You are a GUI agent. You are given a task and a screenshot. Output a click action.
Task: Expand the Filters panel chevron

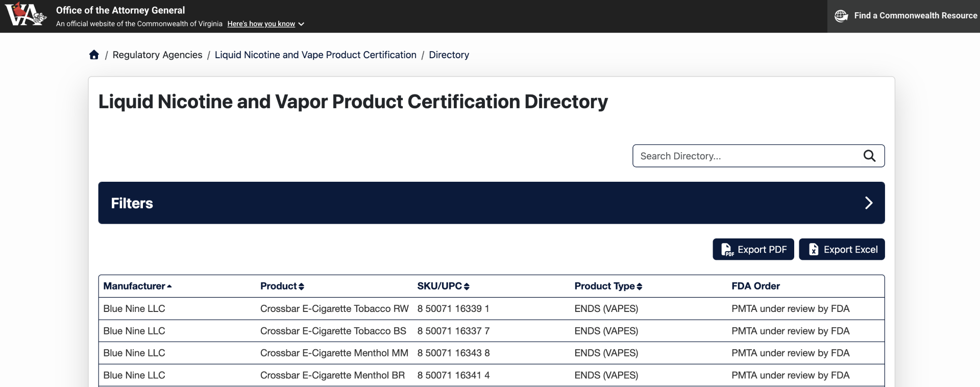tap(869, 203)
